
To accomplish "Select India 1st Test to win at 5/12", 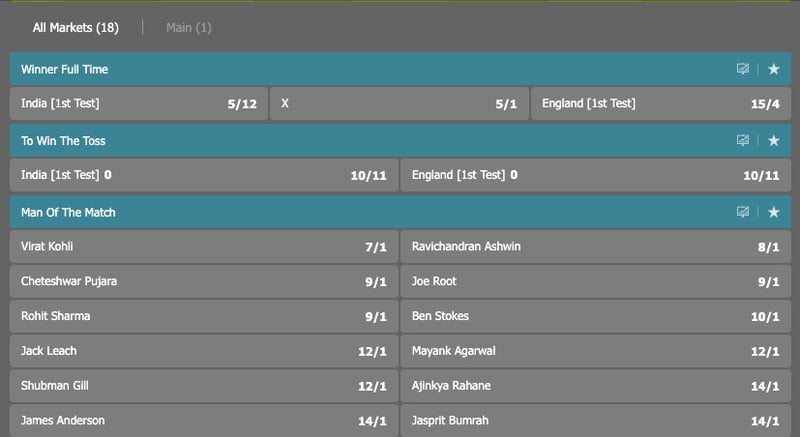I will 139,104.
